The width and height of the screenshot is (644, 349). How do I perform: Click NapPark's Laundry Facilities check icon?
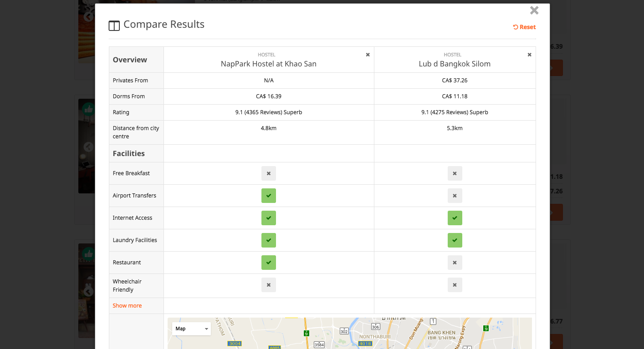click(x=269, y=240)
